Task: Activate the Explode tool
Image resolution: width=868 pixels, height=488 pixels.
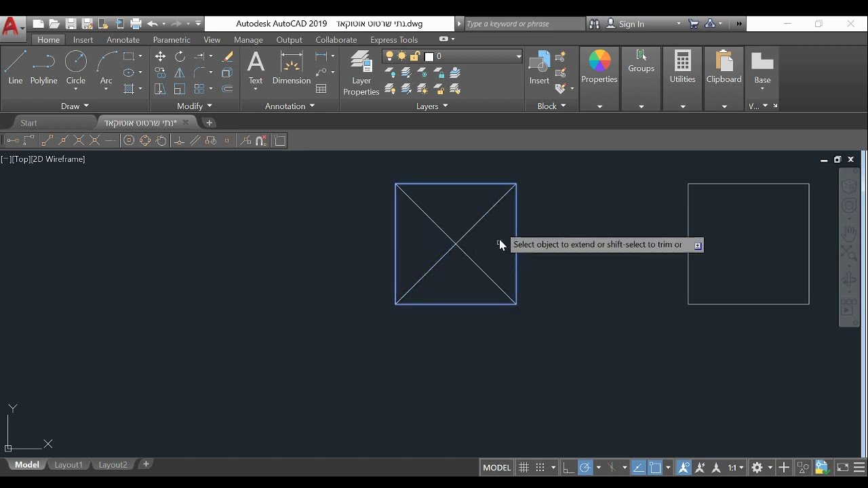Action: pyautogui.click(x=227, y=73)
